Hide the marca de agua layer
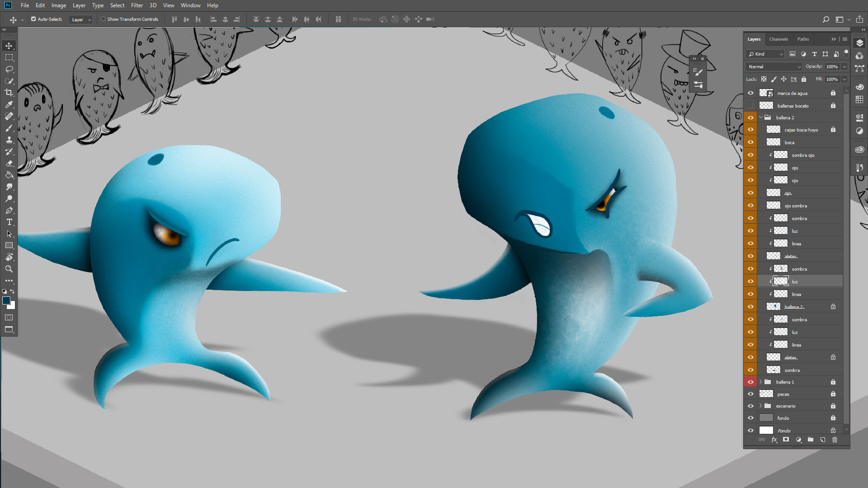The image size is (868, 488). (750, 93)
